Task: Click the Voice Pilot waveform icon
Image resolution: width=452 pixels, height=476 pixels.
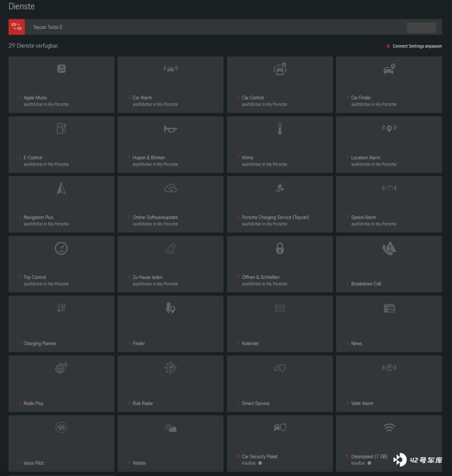Action: tap(61, 427)
